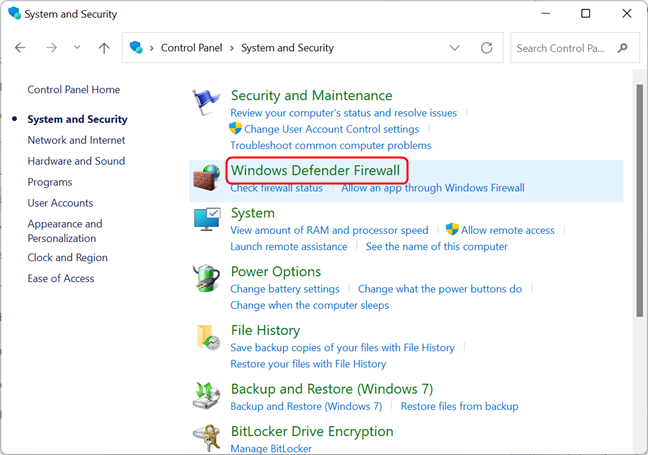The image size is (648, 455).
Task: Open the System heading link
Action: tap(253, 213)
